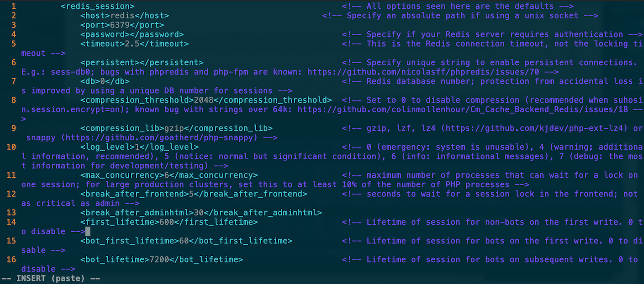The width and height of the screenshot is (644, 284).
Task: Click the host value redis
Action: (122, 16)
